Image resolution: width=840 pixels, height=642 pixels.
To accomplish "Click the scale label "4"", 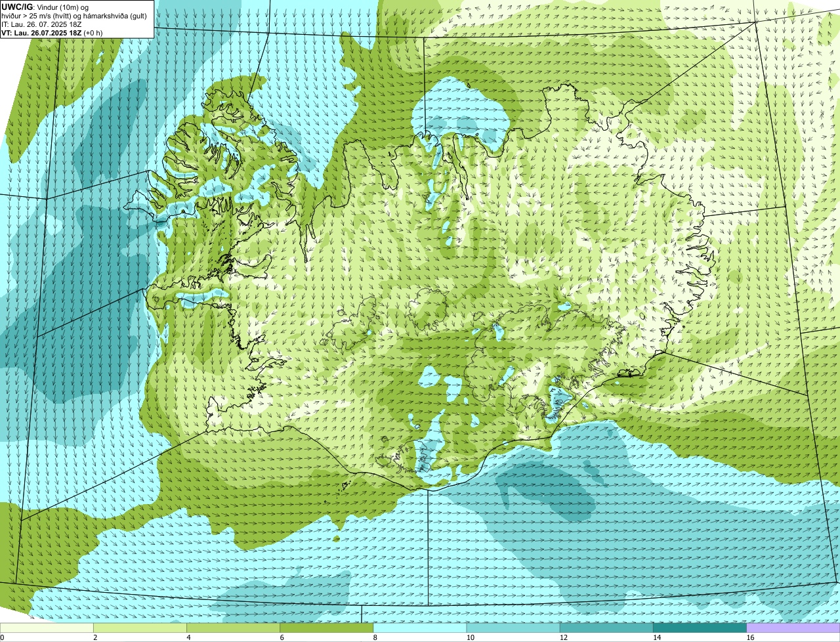I will pyautogui.click(x=188, y=637).
